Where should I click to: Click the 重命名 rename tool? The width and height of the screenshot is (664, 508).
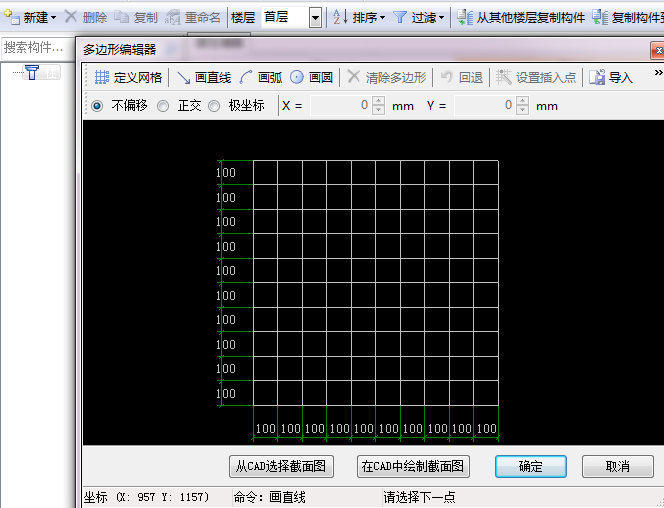pos(193,17)
